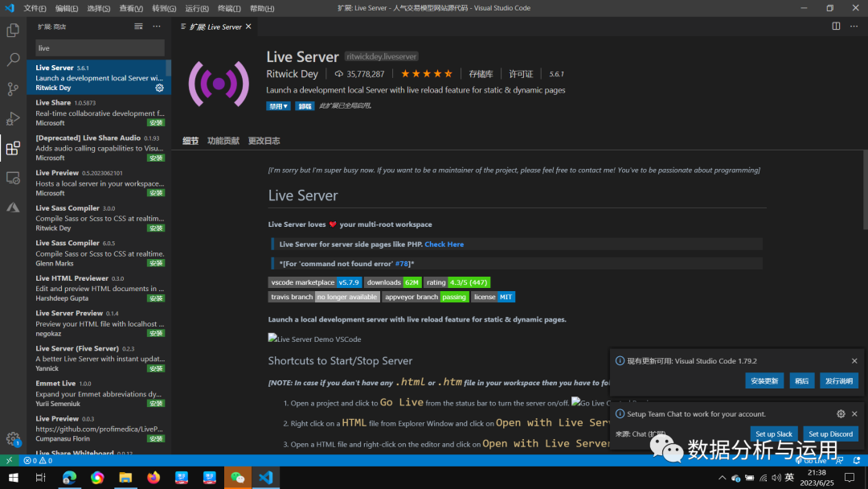868x489 pixels.
Task: Dismiss the VS Code update notification
Action: (854, 360)
